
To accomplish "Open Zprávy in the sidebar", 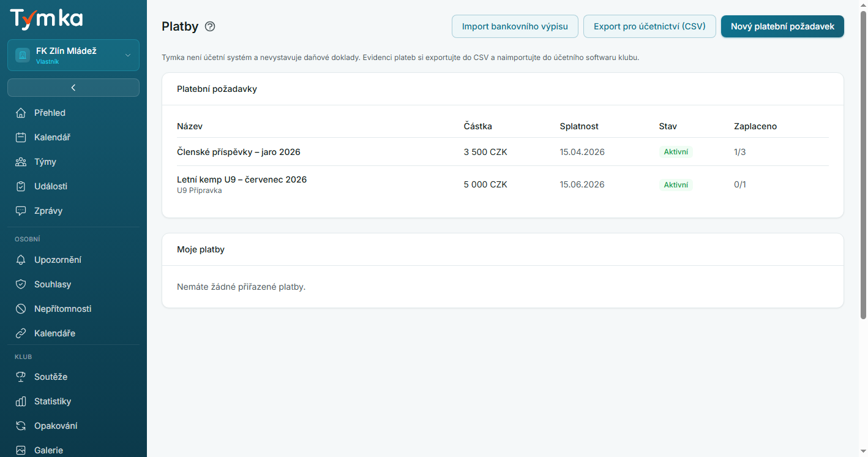I will (x=73, y=211).
